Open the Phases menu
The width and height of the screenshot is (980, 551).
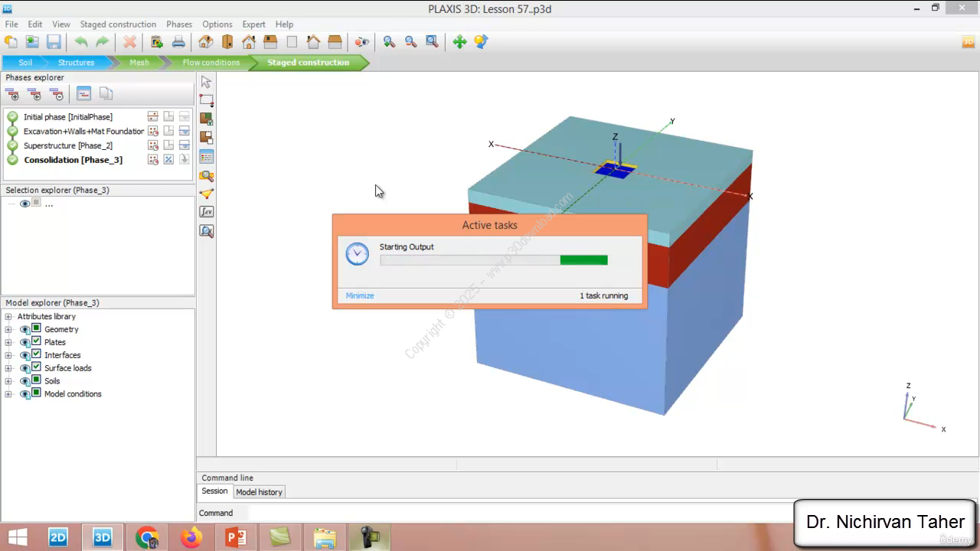[x=179, y=24]
